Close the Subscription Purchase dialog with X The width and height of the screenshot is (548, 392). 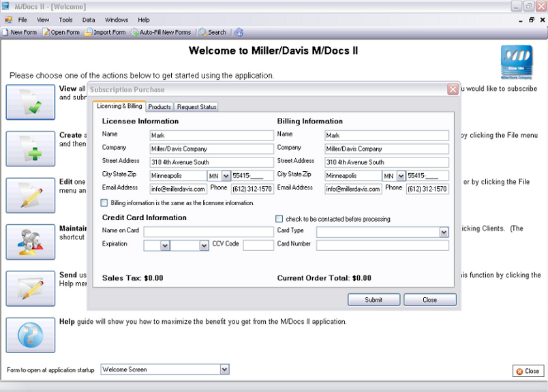pos(453,89)
